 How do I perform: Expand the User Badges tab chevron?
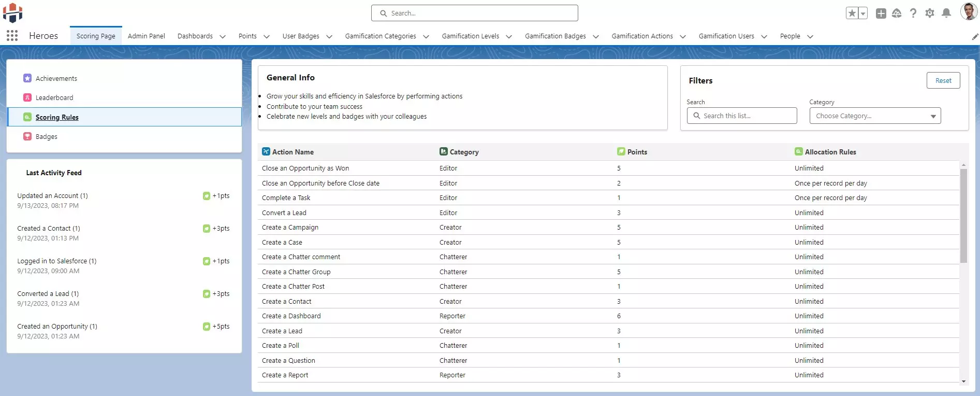pos(329,37)
